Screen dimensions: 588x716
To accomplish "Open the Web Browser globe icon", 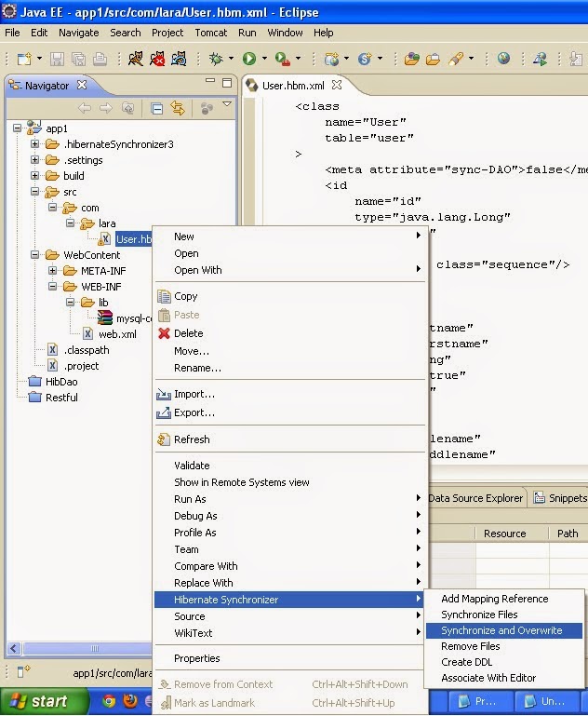I will tap(503, 59).
